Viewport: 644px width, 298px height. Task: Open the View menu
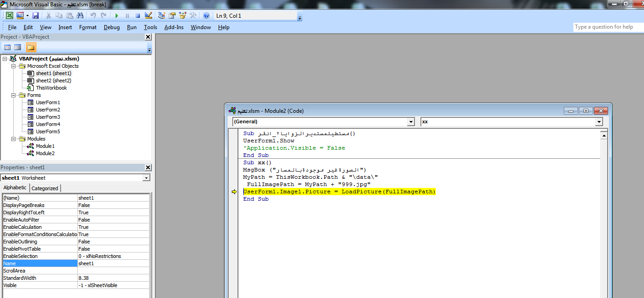[46, 27]
